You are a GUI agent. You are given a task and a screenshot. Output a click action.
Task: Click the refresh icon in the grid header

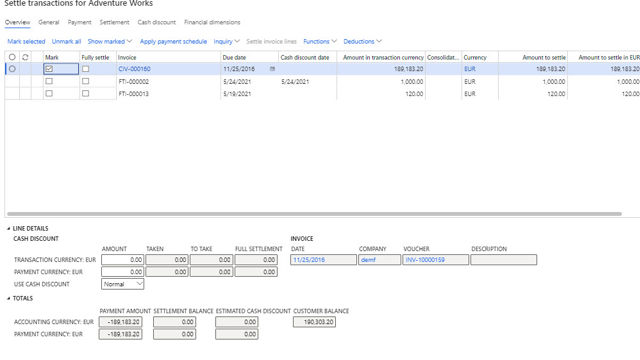[25, 57]
